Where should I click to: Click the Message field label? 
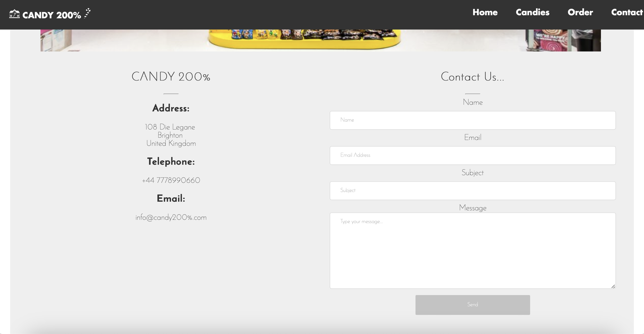pyautogui.click(x=472, y=208)
